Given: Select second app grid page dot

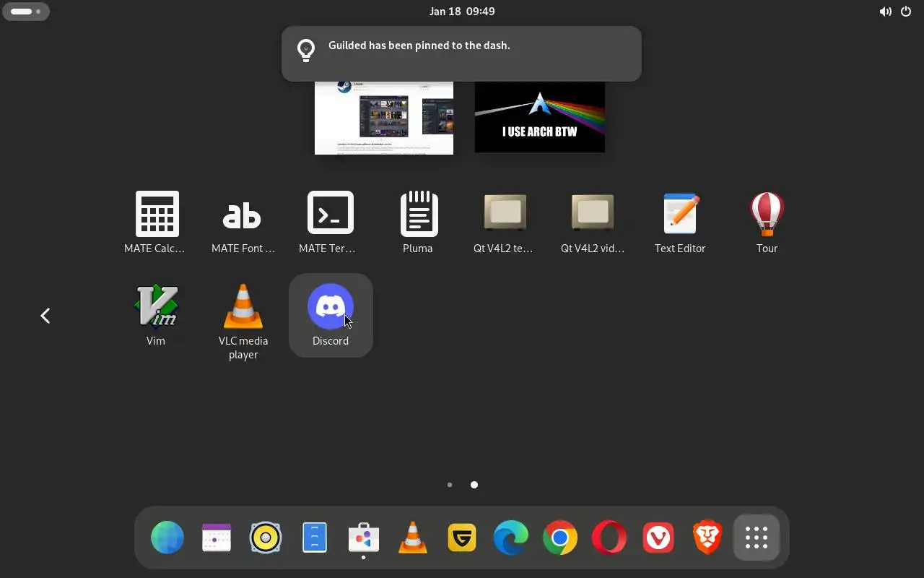Looking at the screenshot, I should [x=474, y=485].
